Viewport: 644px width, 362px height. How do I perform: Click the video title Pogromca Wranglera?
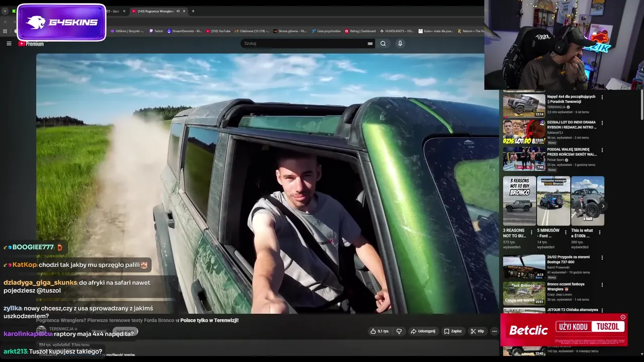pos(137,320)
